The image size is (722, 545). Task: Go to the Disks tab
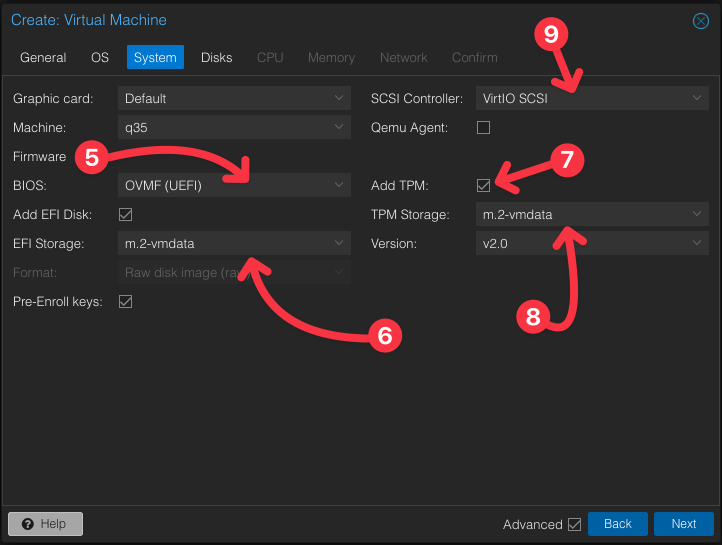point(216,57)
